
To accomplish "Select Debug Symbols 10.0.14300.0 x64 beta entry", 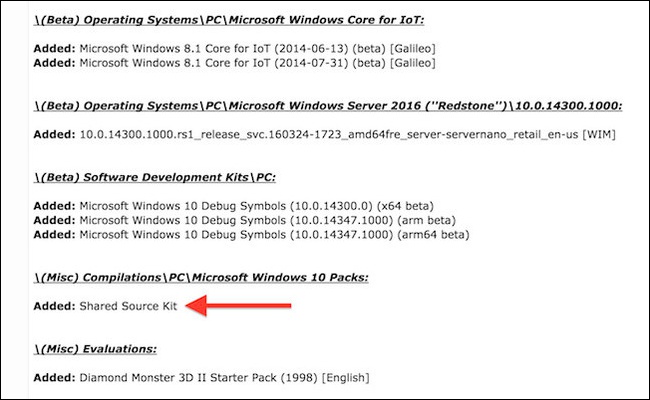I will tap(234, 206).
